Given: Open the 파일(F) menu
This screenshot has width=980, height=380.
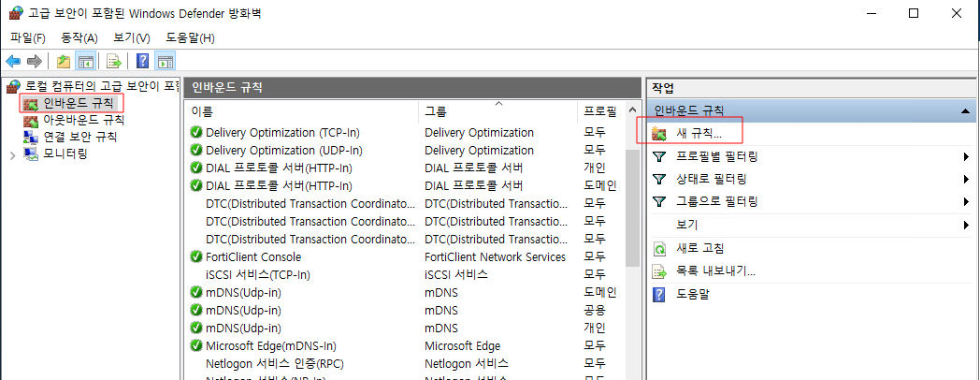Looking at the screenshot, I should tap(28, 38).
